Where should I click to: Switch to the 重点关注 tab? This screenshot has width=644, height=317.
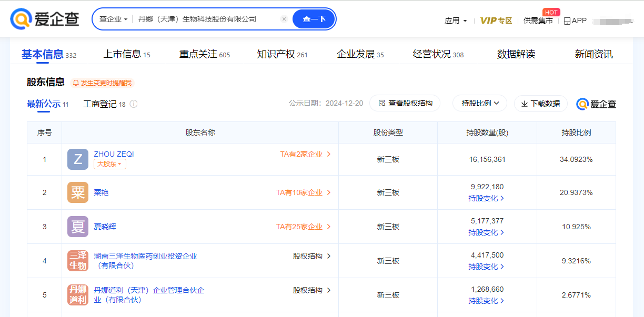coord(205,54)
